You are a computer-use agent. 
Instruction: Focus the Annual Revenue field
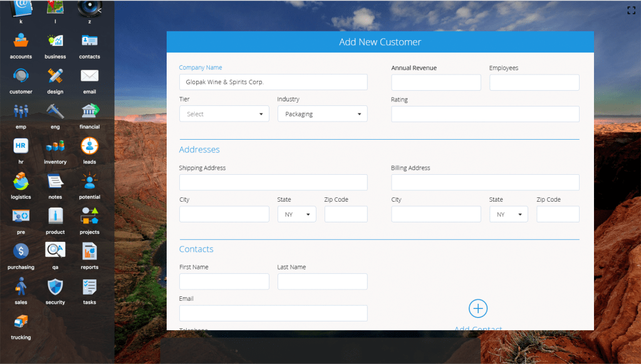point(436,83)
